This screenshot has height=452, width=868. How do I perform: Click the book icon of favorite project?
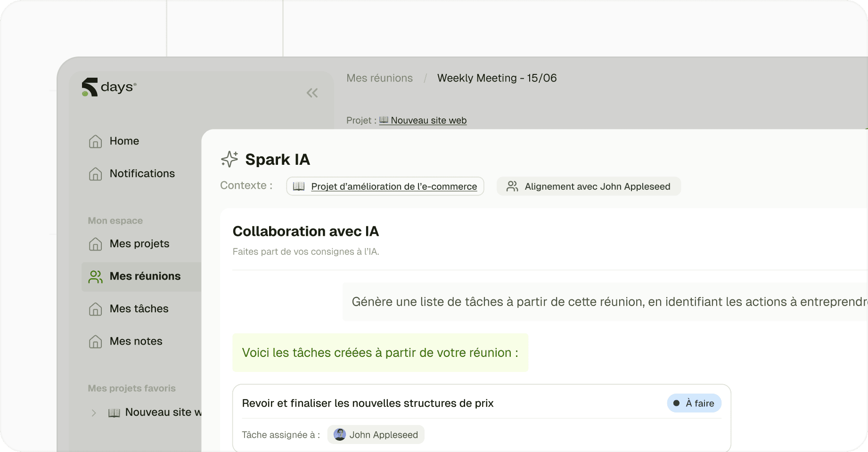114,413
